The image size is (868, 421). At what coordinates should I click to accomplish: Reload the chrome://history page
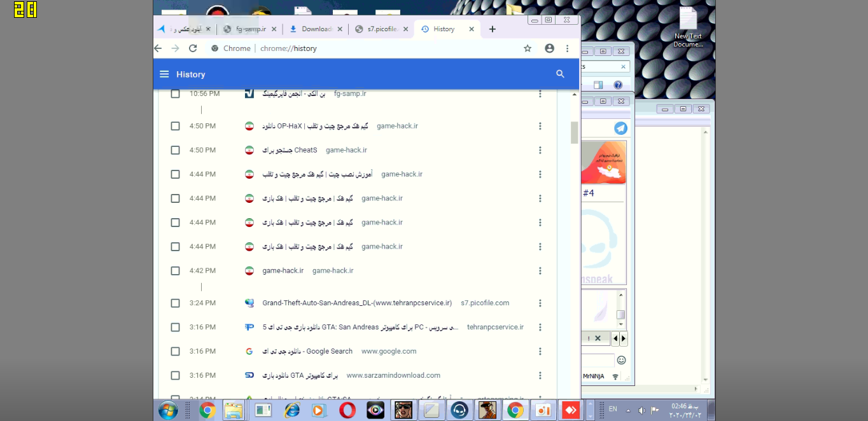[x=193, y=48]
